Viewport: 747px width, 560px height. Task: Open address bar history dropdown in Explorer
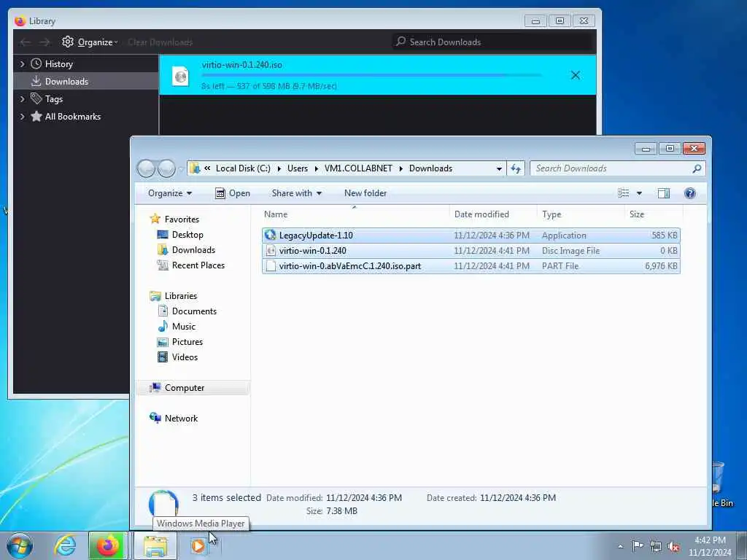point(499,168)
